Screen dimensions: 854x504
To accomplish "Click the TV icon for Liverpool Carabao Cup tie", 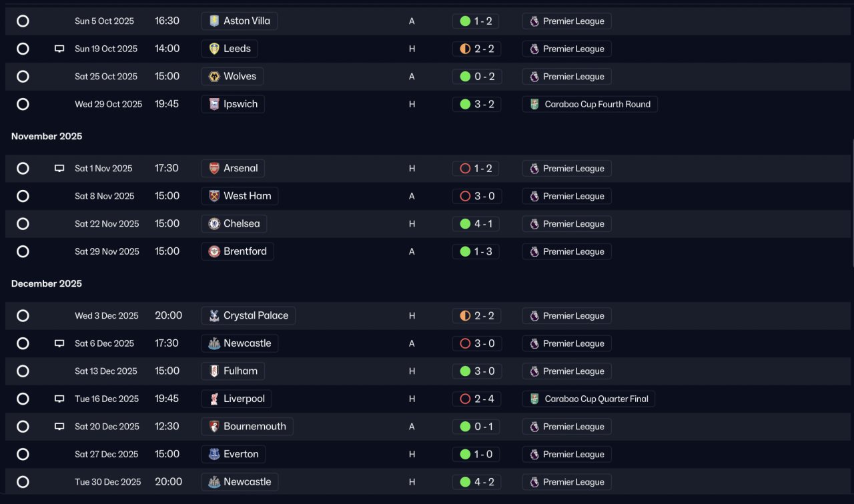I will 59,399.
